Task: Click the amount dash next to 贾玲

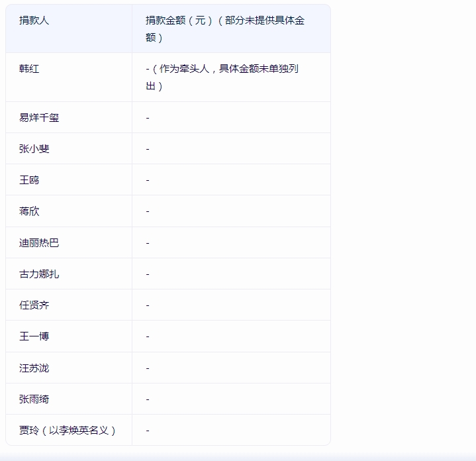Action: tap(148, 431)
